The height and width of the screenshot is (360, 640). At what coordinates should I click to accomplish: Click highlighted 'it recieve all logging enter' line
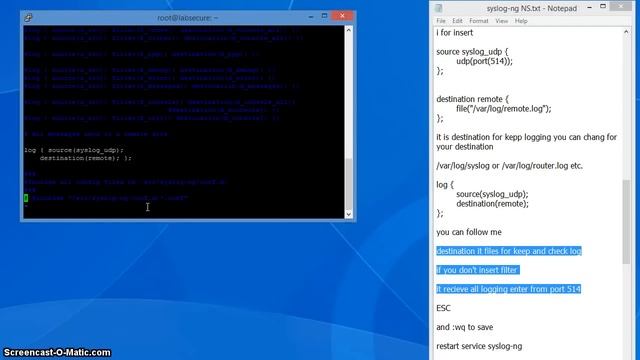click(x=508, y=289)
